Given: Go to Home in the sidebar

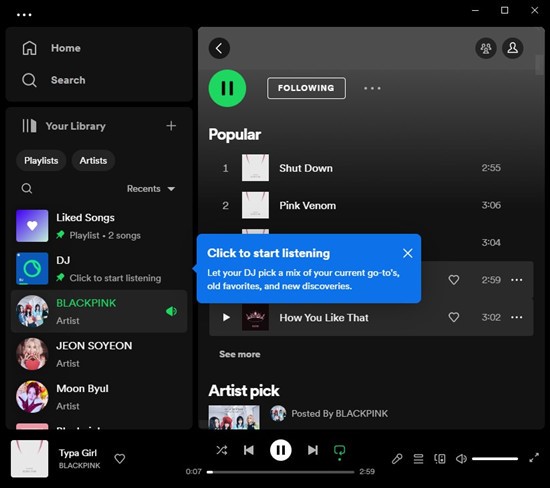Looking at the screenshot, I should point(52,48).
